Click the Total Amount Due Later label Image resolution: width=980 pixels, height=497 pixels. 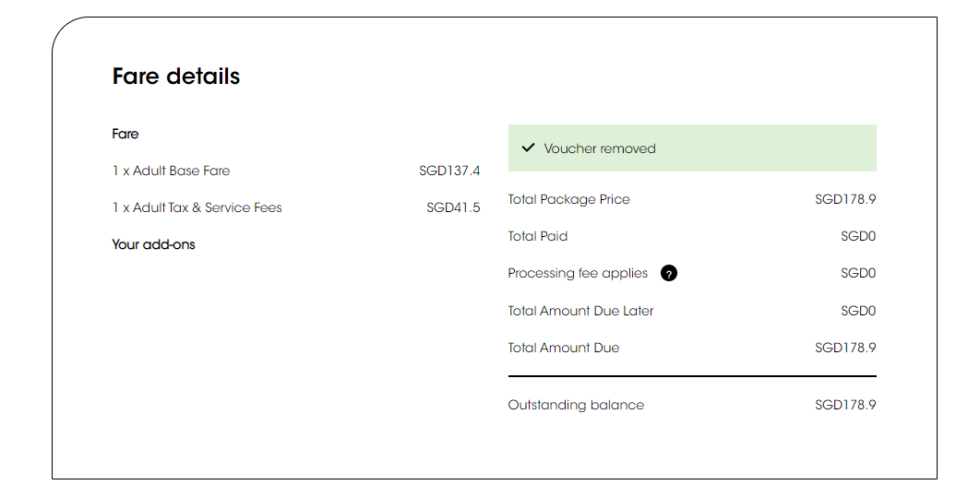click(580, 311)
